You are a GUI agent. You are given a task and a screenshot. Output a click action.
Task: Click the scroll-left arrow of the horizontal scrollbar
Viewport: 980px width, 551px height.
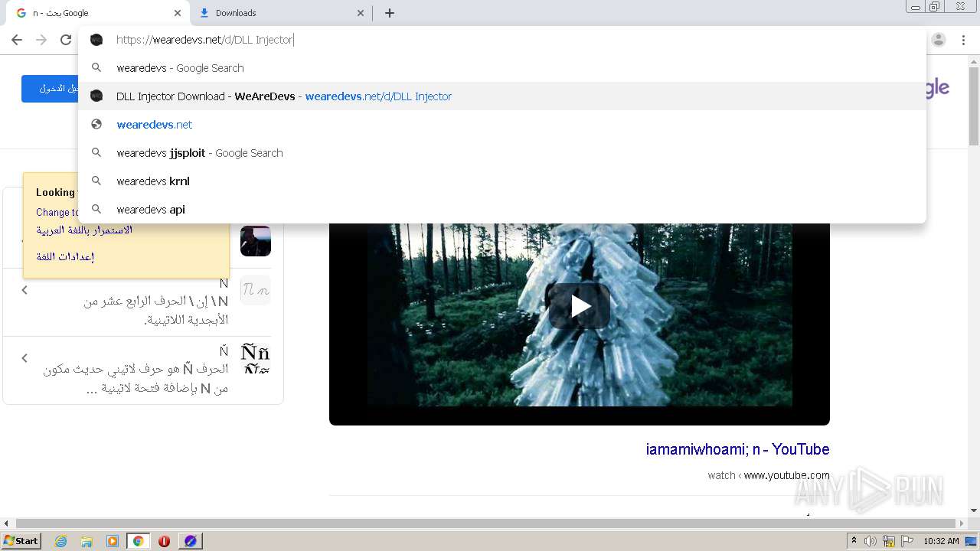tap(7, 523)
